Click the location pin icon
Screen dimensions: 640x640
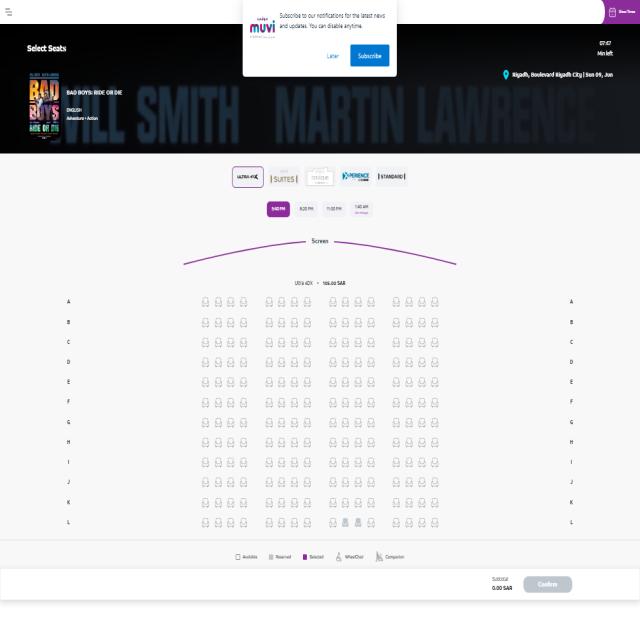pos(506,75)
